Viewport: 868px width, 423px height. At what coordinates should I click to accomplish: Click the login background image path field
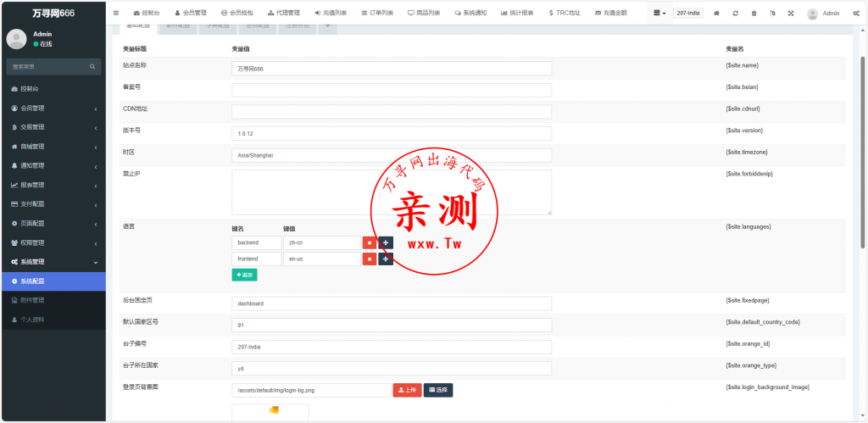311,390
